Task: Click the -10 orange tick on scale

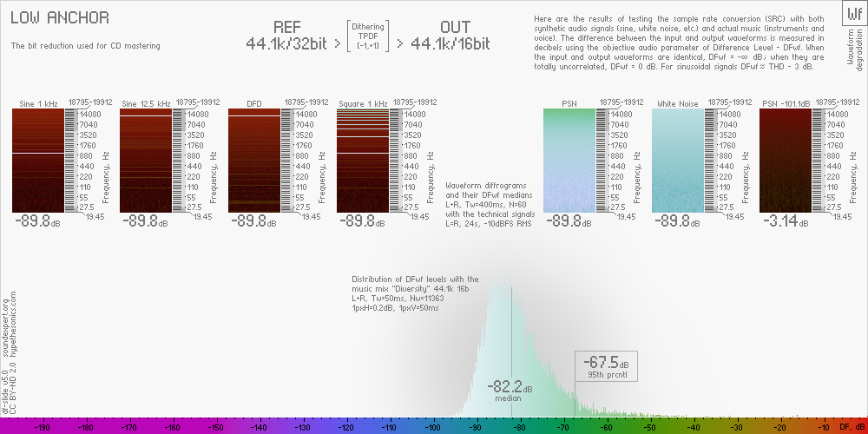Action: point(822,427)
